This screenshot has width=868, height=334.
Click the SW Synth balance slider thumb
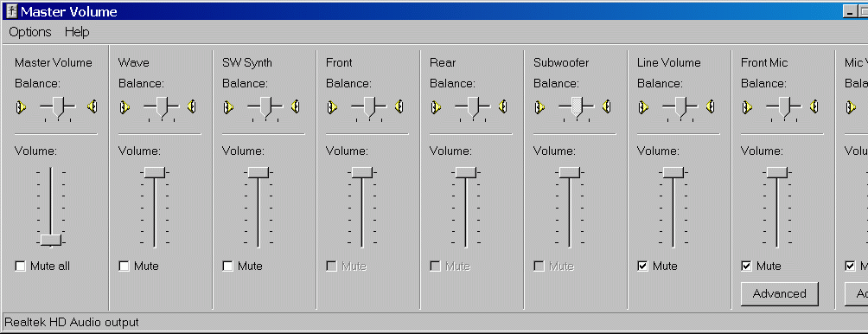pyautogui.click(x=265, y=107)
